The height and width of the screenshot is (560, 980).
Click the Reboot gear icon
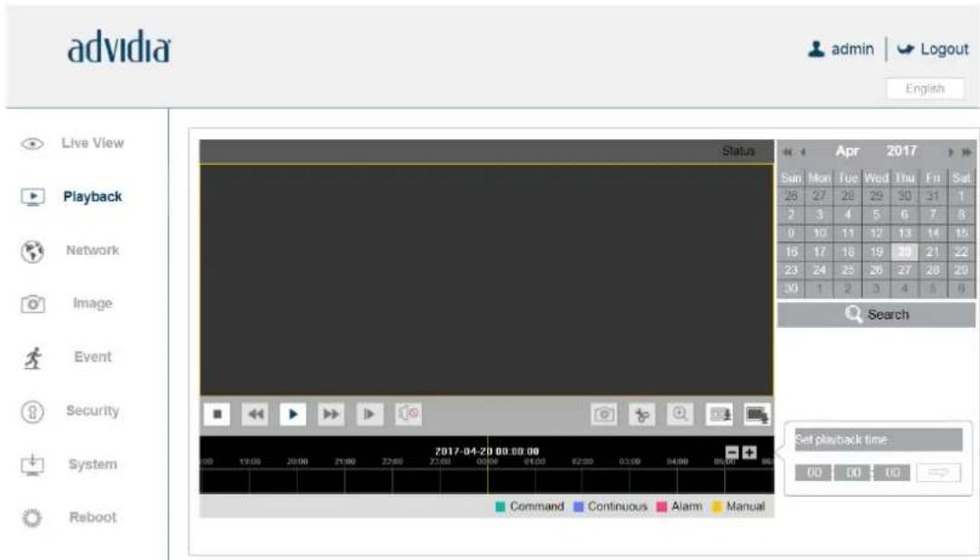click(x=32, y=518)
